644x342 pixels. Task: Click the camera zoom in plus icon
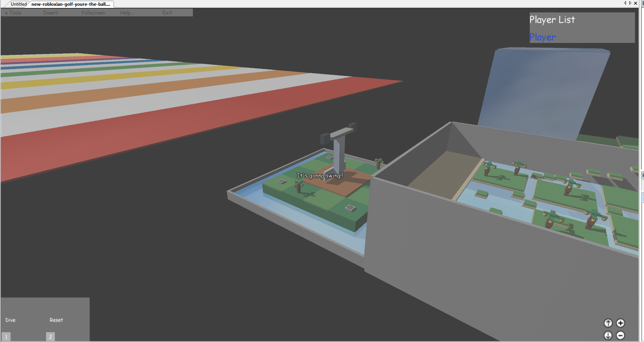click(620, 323)
